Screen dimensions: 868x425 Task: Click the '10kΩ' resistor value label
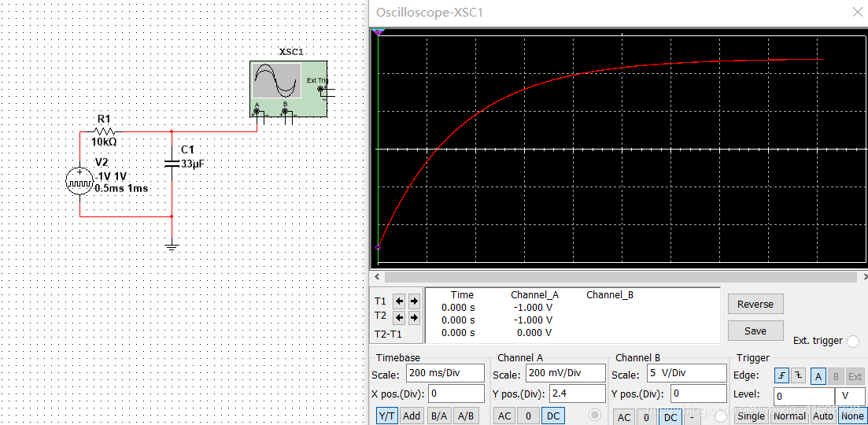tap(104, 142)
